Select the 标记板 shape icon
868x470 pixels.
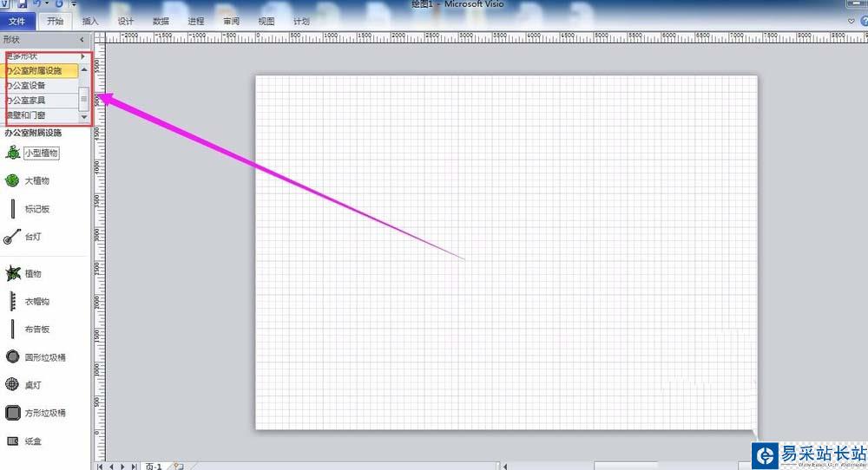13,208
